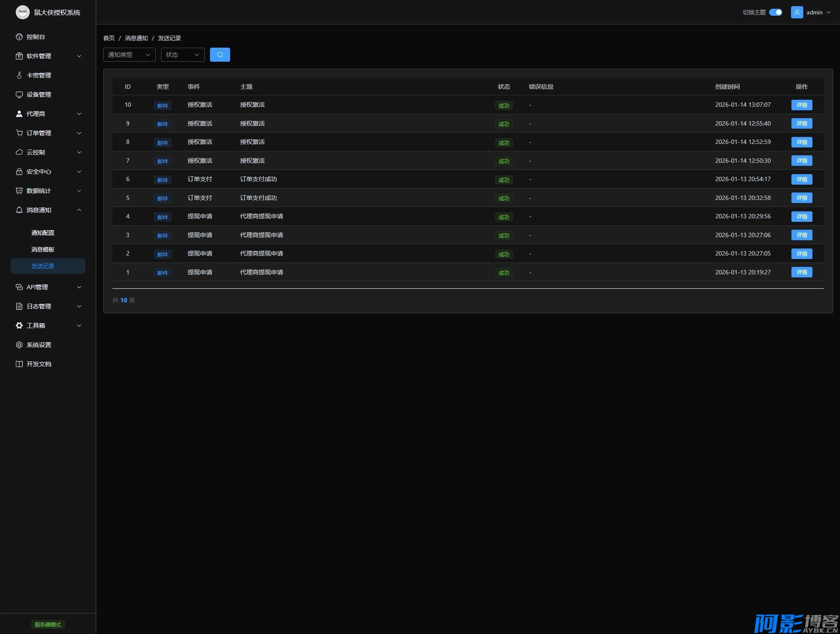The width and height of the screenshot is (840, 634).
Task: Open the 通知配置 submenu item
Action: pyautogui.click(x=43, y=233)
